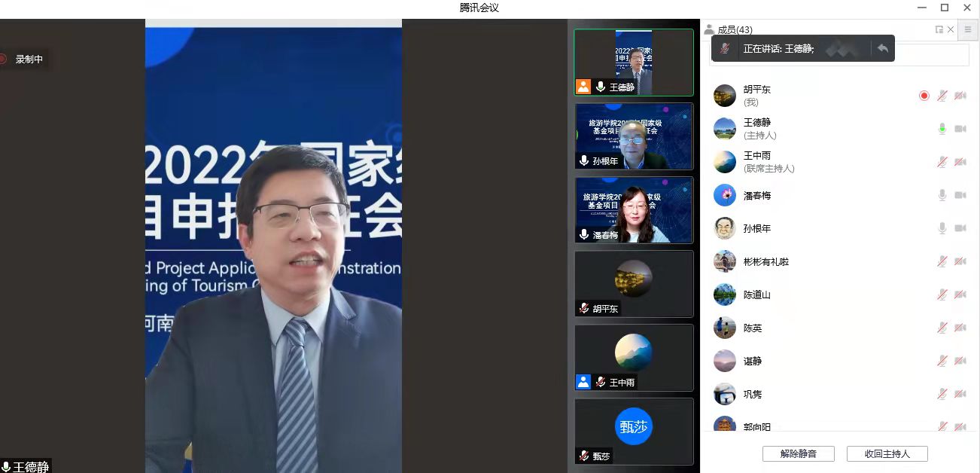Select 彬彬有礼啦 in the member list

(x=765, y=261)
